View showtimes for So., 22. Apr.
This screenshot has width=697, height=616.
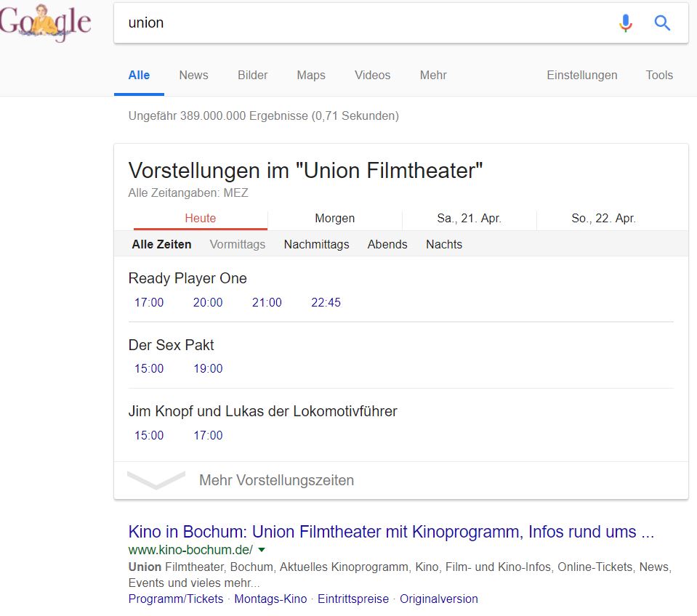pos(603,218)
